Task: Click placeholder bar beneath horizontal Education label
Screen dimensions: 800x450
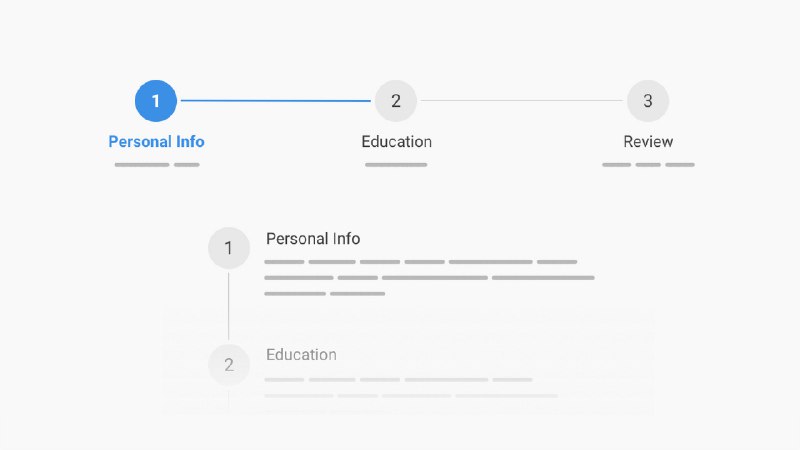Action: pos(396,165)
